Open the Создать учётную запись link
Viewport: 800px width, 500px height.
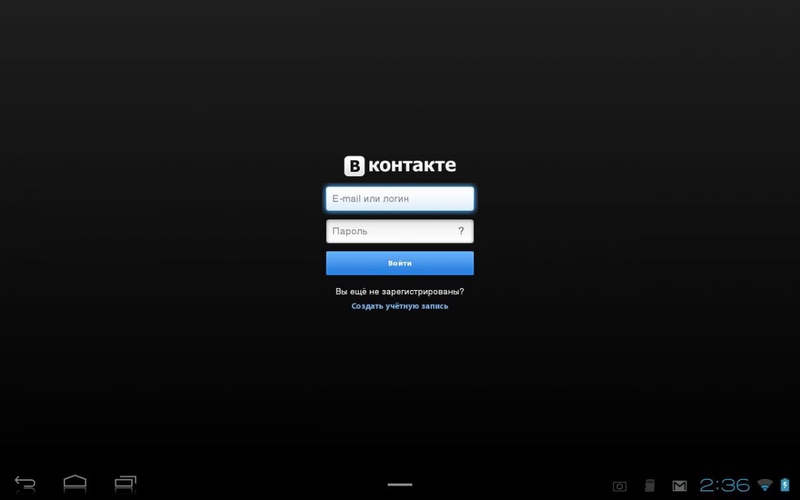tap(400, 306)
